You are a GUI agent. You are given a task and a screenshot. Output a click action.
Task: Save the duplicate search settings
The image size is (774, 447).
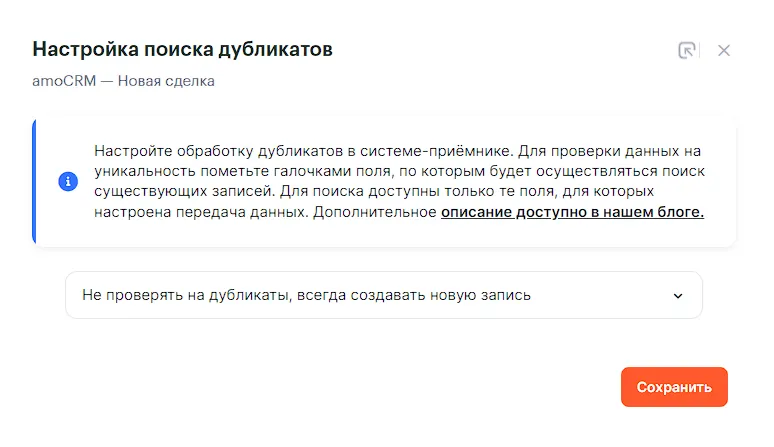coord(674,387)
